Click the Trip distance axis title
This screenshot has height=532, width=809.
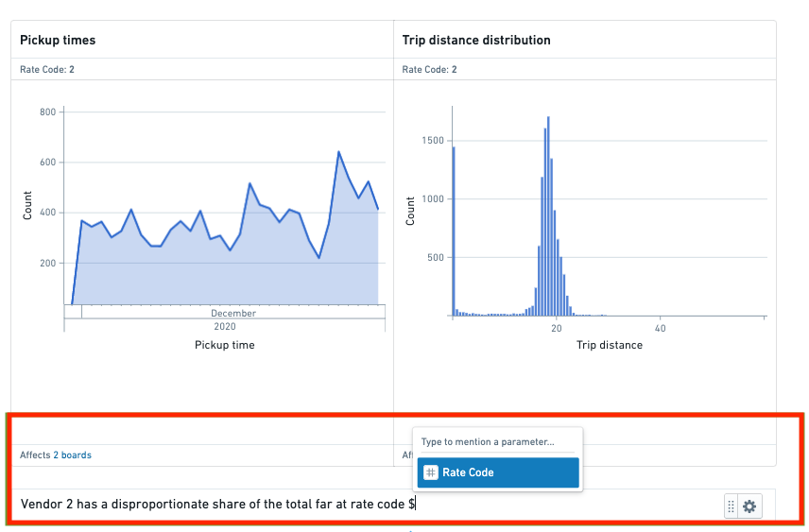[x=610, y=345]
